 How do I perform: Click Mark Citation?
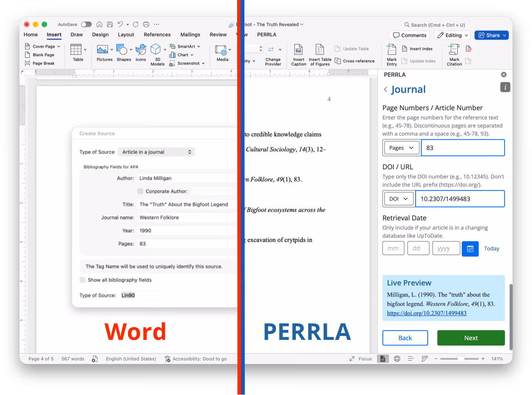point(454,55)
